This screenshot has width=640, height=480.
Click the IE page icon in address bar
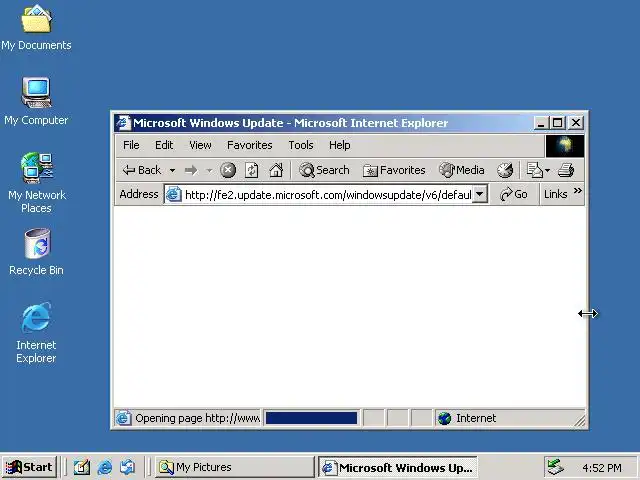click(173, 194)
